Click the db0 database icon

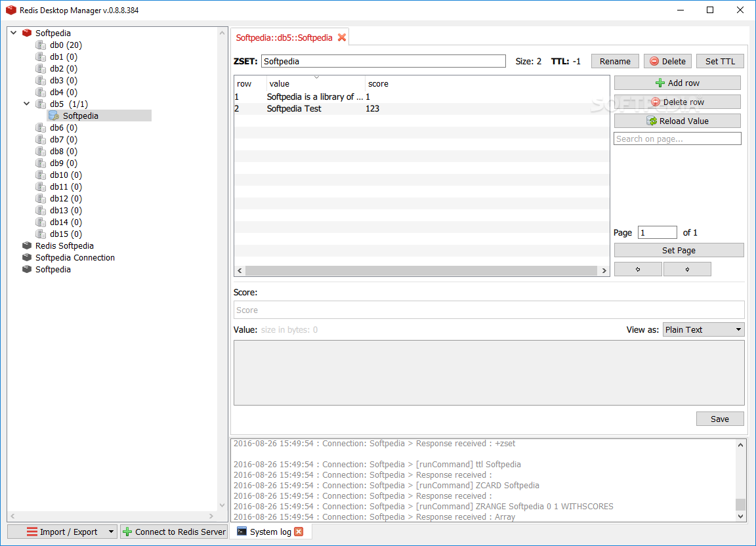(x=41, y=45)
